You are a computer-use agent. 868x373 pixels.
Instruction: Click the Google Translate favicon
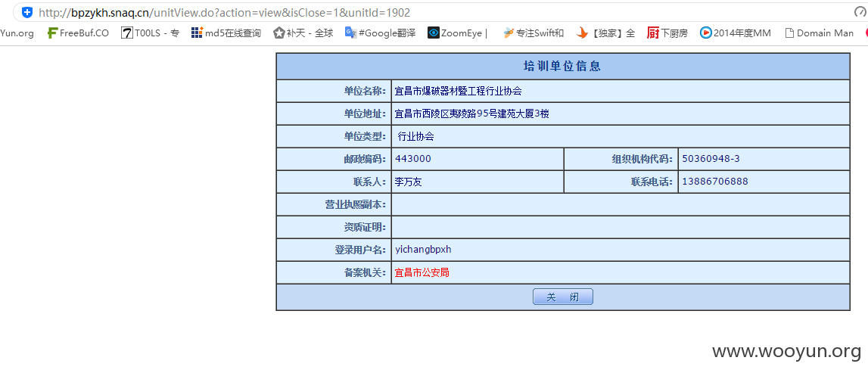point(350,33)
